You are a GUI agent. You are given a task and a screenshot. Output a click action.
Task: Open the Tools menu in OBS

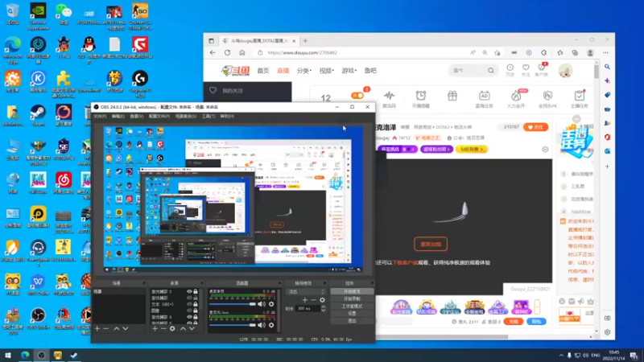pos(208,116)
